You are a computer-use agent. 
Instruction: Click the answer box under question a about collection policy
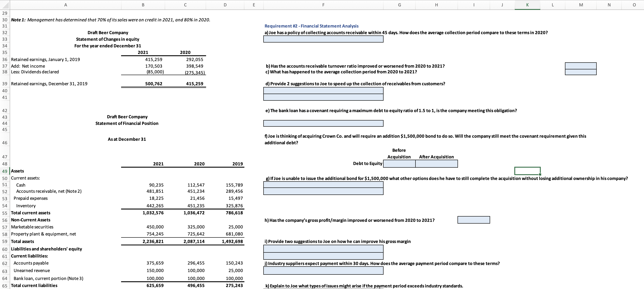(323, 39)
